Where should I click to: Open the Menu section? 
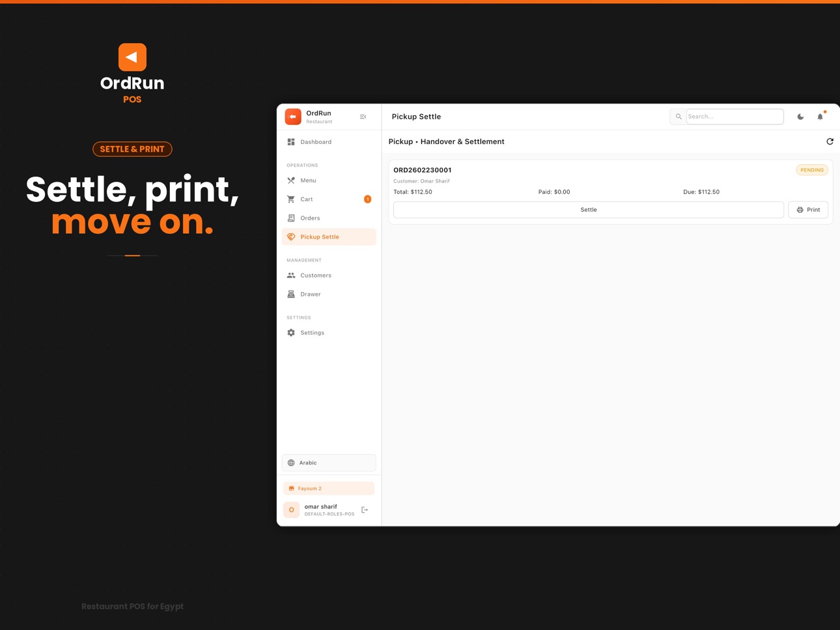tap(329, 180)
